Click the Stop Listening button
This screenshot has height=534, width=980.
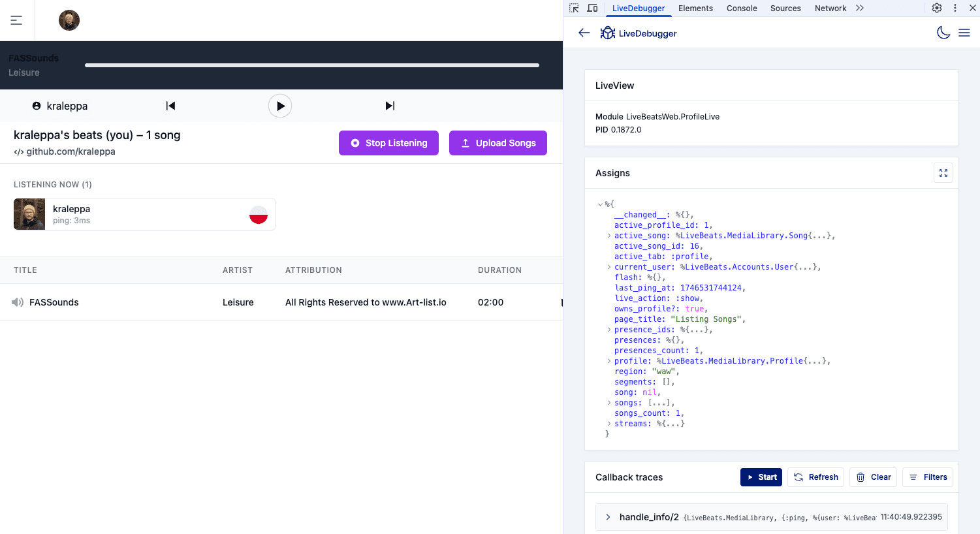[388, 143]
